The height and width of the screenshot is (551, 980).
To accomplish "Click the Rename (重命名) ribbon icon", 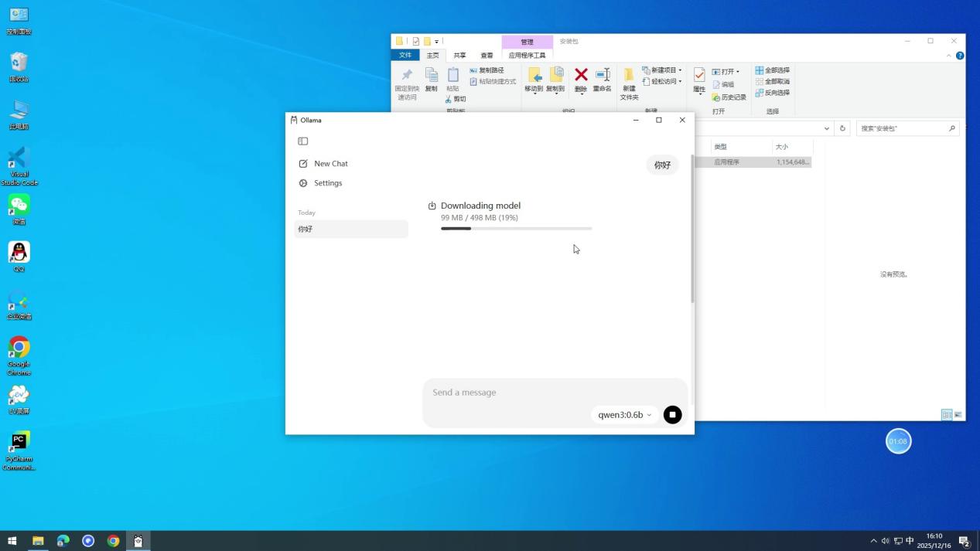I will coord(602,79).
